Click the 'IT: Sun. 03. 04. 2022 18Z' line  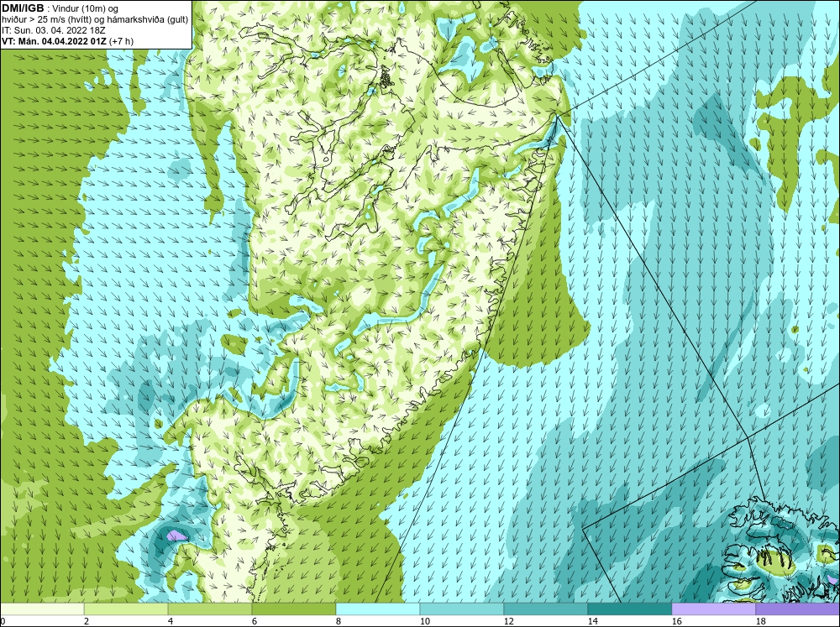(x=54, y=30)
